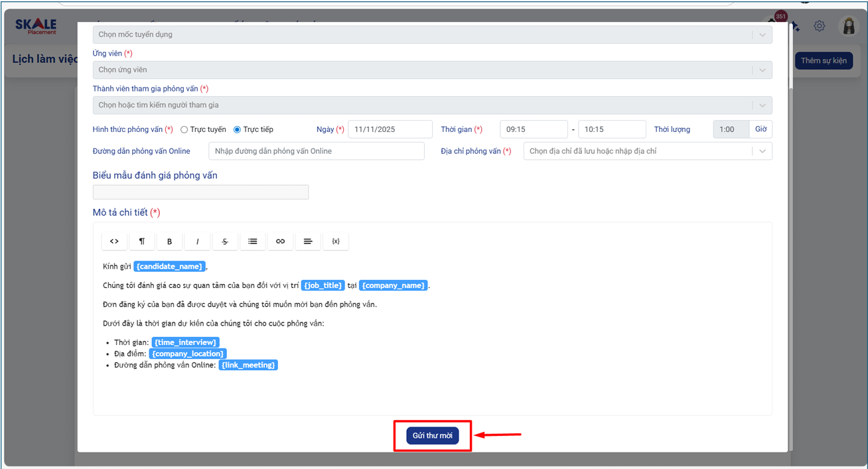Select the Trực tuyến interview option
868x469 pixels.
pyautogui.click(x=184, y=130)
